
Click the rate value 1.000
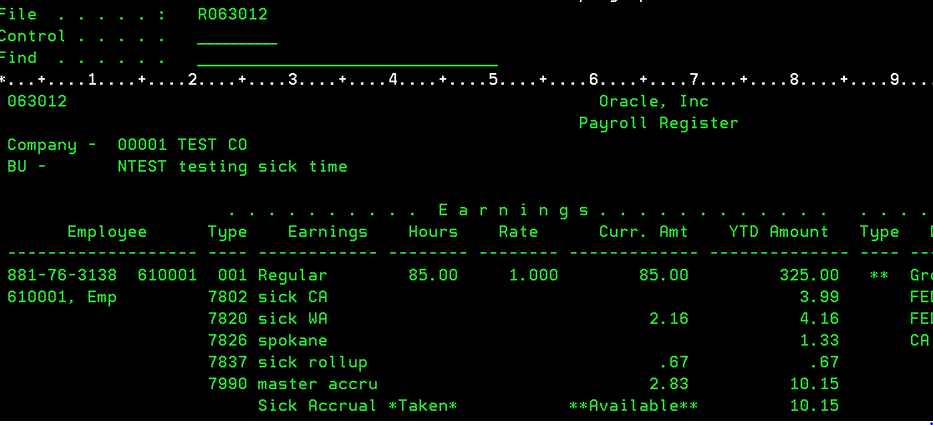tap(534, 276)
